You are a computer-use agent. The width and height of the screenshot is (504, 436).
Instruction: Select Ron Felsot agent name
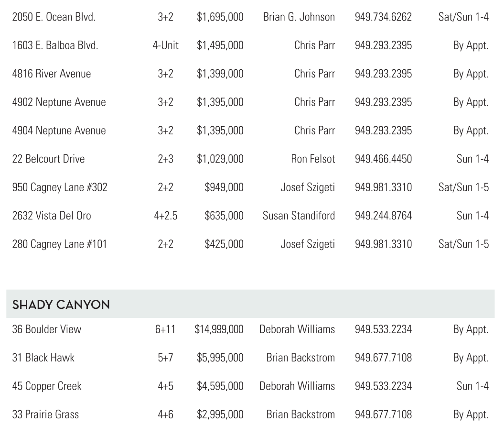point(313,159)
